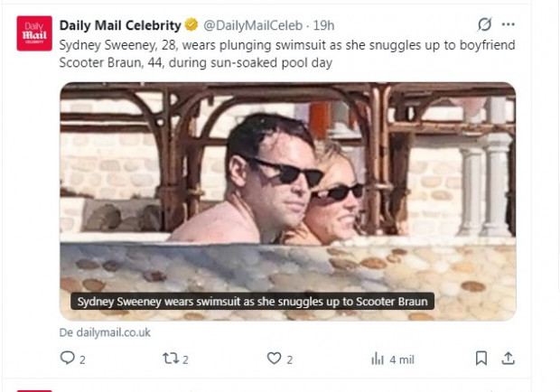
Task: Open the three-dot more options menu
Action: pyautogui.click(x=508, y=24)
